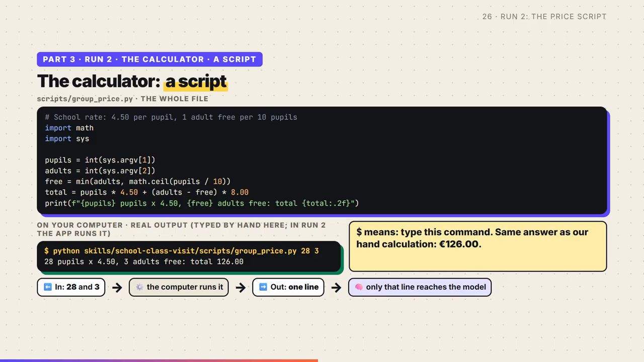Click the left-arrow emoji icon beside "In: 28 and 3"
644x362 pixels.
[x=48, y=287]
